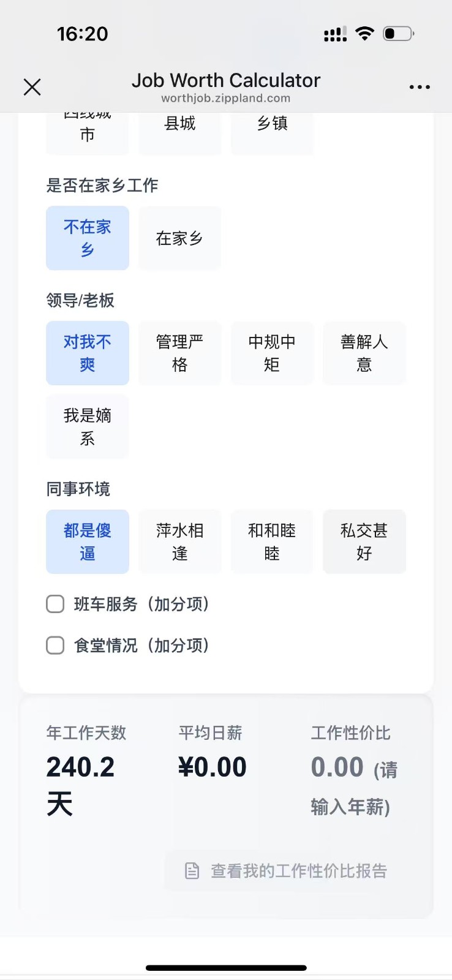Select 和和睦睦 for coworker environment

(272, 541)
